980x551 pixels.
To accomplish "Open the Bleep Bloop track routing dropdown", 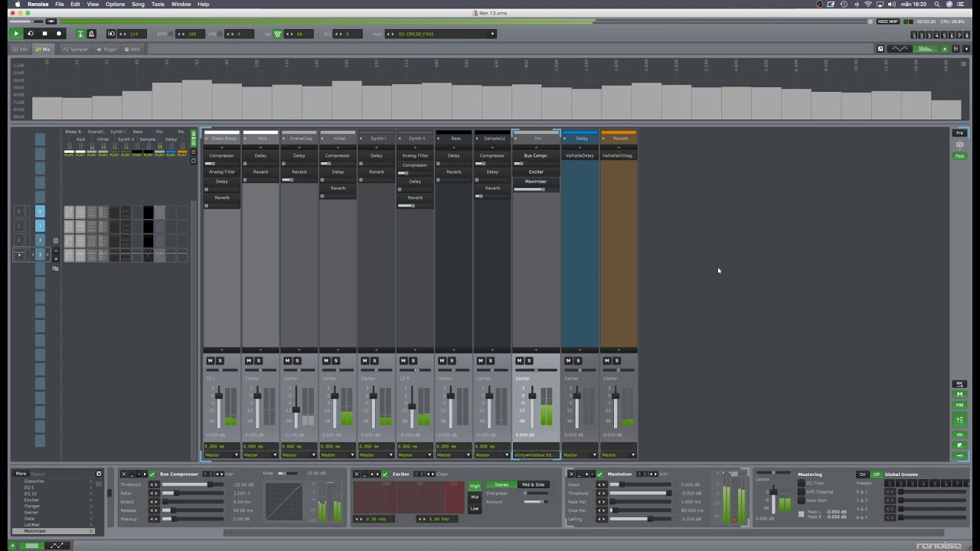I will [221, 455].
